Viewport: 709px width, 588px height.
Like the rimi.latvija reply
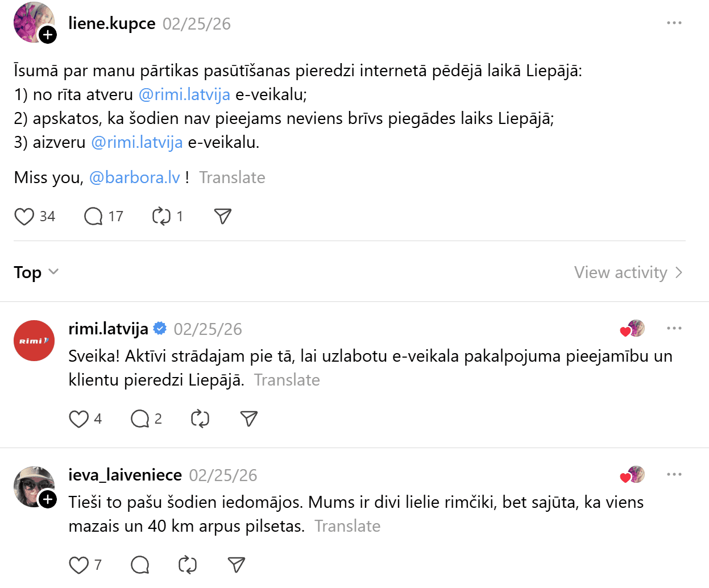[78, 419]
